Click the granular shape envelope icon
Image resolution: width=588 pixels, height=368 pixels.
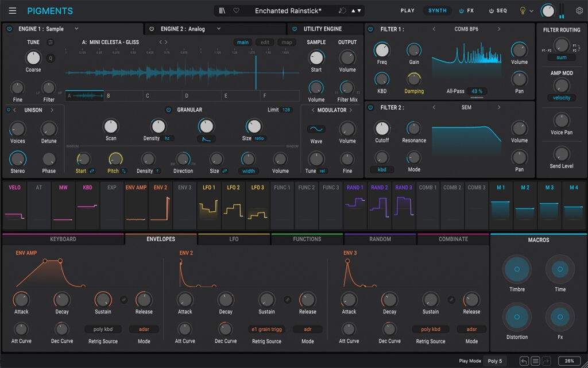[x=206, y=139]
